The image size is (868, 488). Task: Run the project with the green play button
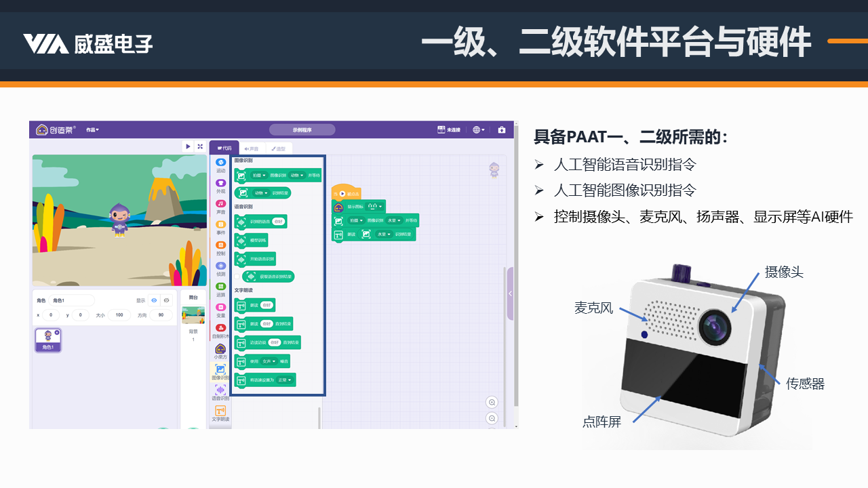tap(188, 146)
